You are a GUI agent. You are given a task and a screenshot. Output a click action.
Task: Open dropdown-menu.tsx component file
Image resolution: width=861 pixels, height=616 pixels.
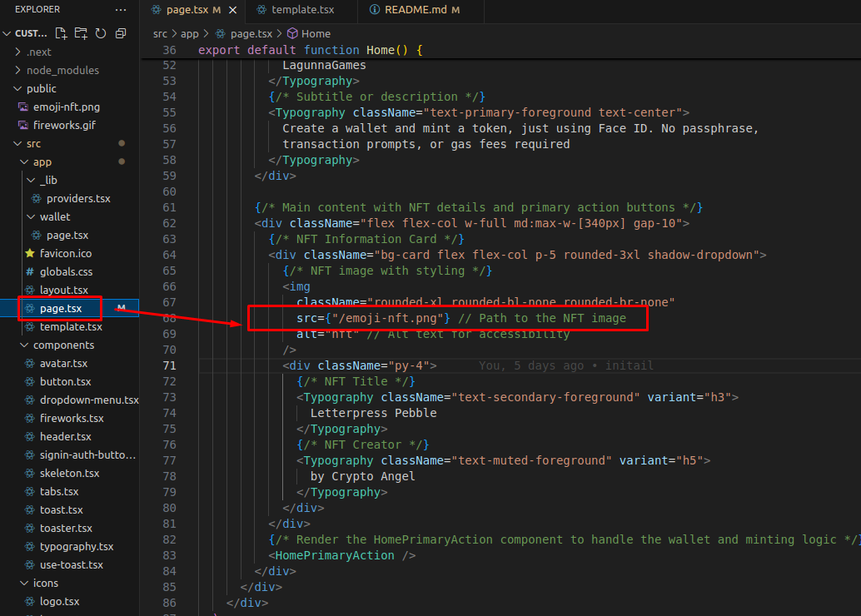pos(69,400)
